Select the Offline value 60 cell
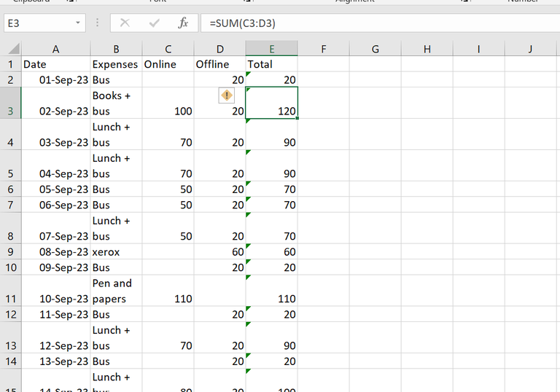 (x=219, y=251)
